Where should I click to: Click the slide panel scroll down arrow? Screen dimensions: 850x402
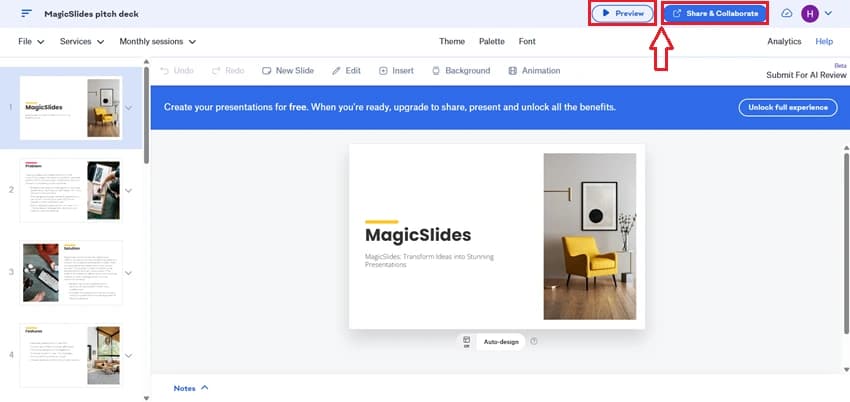click(146, 398)
